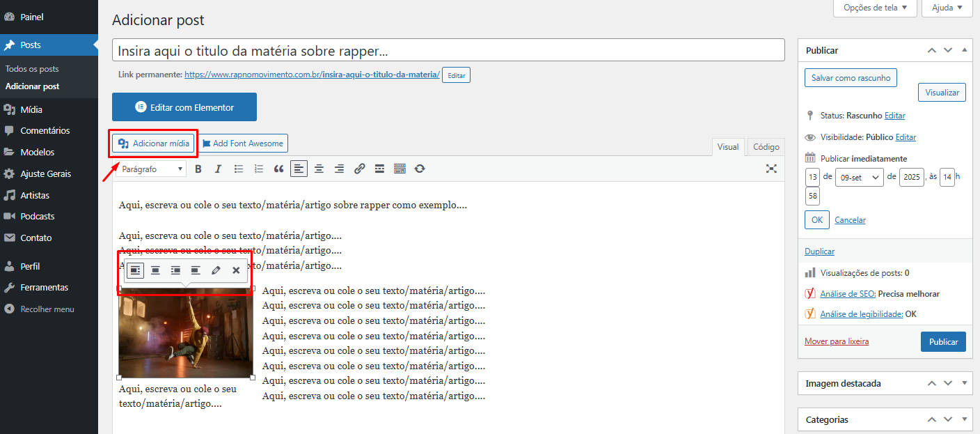Toggle the extra toolbar row

point(400,169)
